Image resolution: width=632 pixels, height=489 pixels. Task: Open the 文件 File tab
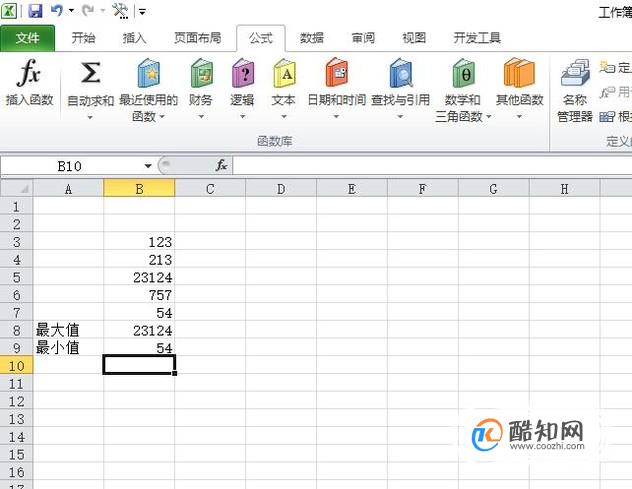(28, 38)
